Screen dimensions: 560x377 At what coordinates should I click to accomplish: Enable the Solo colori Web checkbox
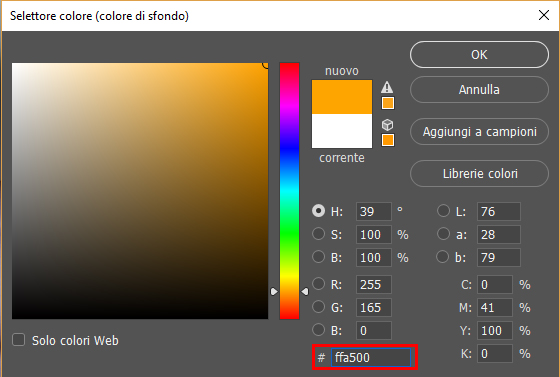point(19,340)
